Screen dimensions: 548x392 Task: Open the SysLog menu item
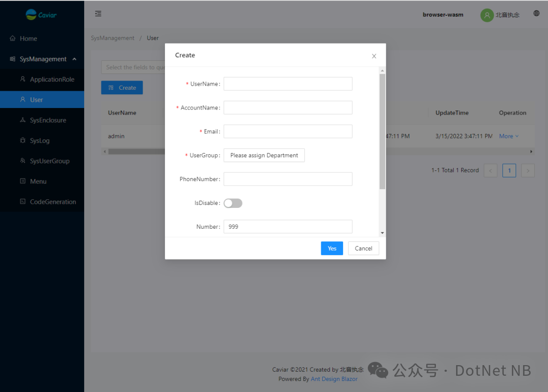click(x=42, y=140)
